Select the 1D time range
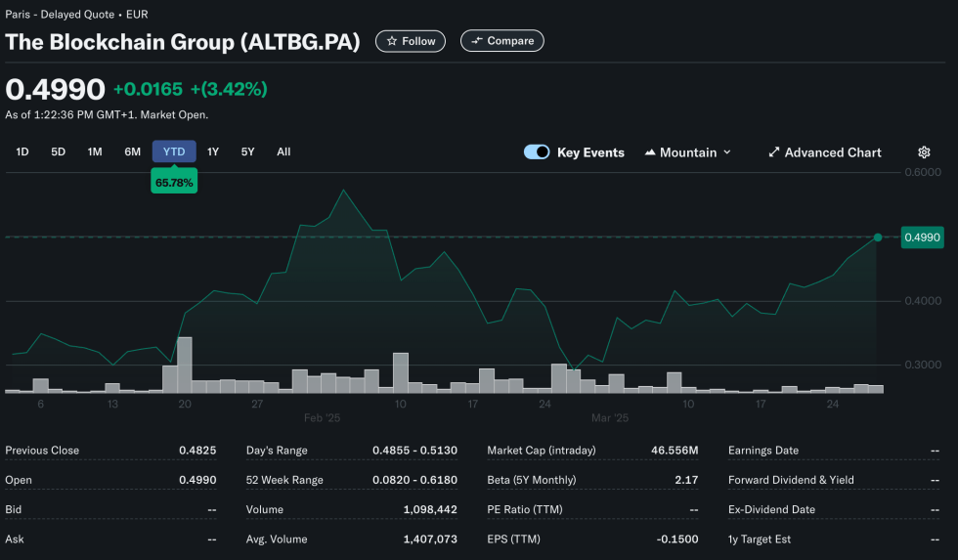 pos(22,151)
